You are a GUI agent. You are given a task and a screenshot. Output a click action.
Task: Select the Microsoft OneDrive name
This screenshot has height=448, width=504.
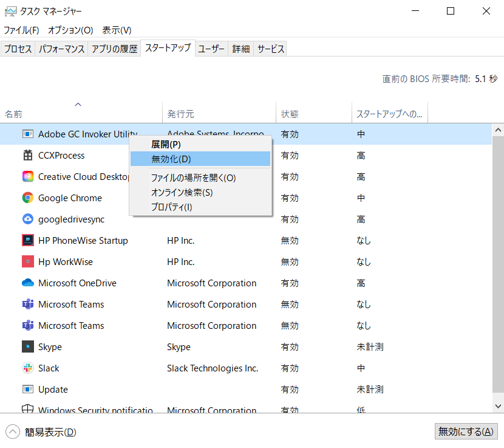click(x=78, y=283)
